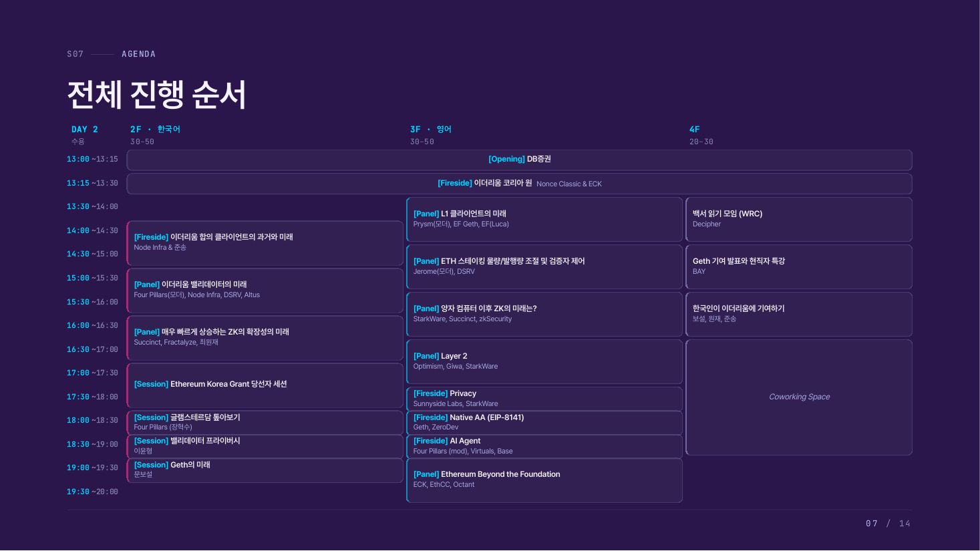Select the "4F" column header

(695, 130)
